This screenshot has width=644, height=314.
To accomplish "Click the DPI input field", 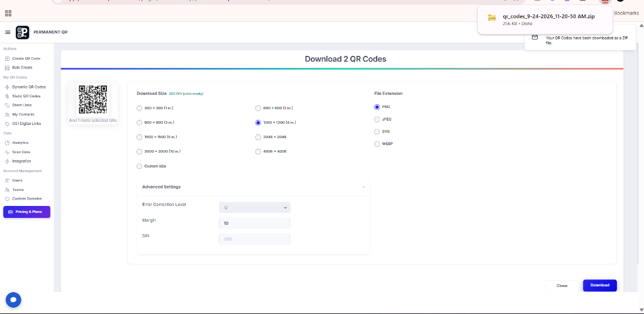I will (255, 239).
